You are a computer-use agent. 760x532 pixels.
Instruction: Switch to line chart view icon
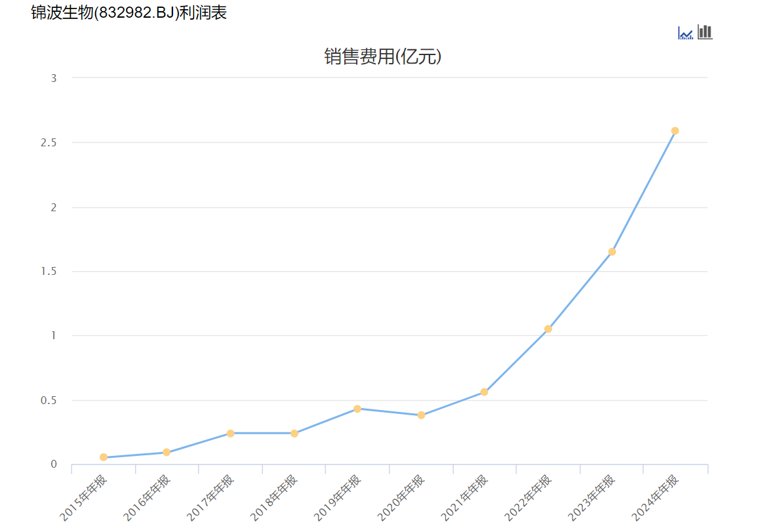click(x=685, y=33)
